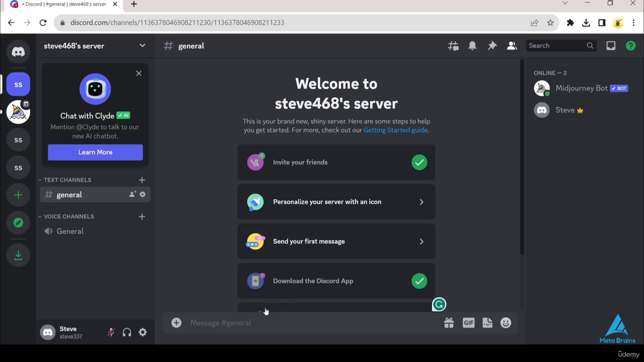Open the green Help question mark icon
The height and width of the screenshot is (362, 644).
[x=630, y=46]
